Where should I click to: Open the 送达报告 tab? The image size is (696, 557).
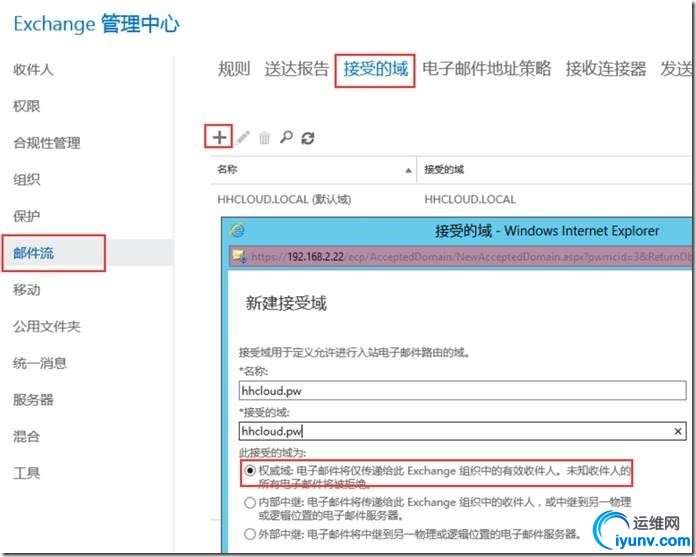(x=297, y=69)
